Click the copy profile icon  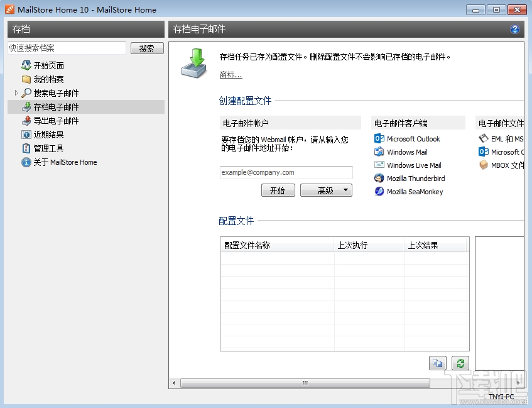coord(438,363)
